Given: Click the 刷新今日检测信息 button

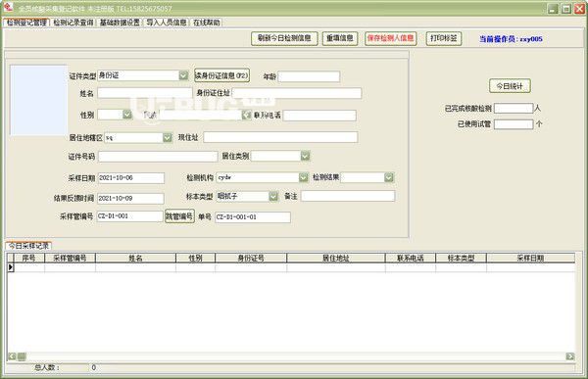Looking at the screenshot, I should point(284,38).
